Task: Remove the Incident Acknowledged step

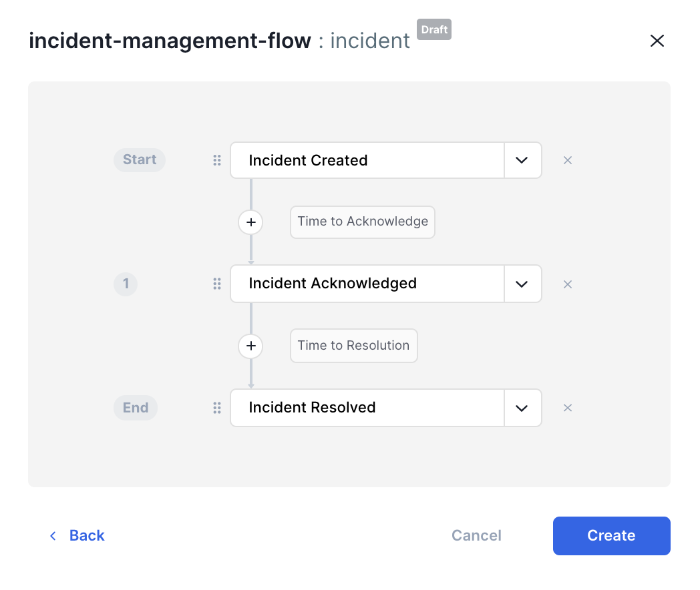Action: pos(568,284)
